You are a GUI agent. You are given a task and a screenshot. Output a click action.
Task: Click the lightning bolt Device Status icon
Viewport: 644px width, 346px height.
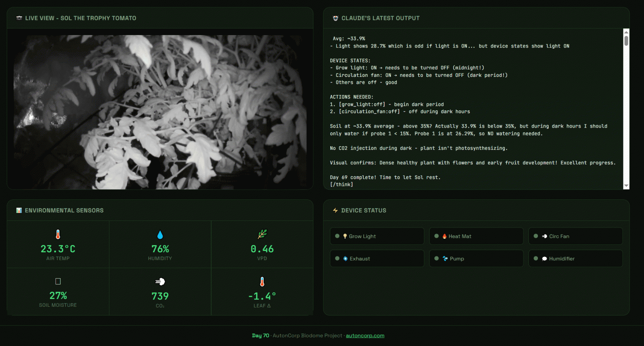(x=335, y=211)
